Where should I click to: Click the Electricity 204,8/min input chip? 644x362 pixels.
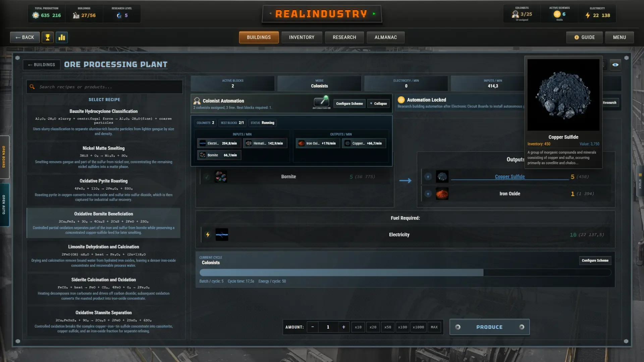pyautogui.click(x=219, y=143)
